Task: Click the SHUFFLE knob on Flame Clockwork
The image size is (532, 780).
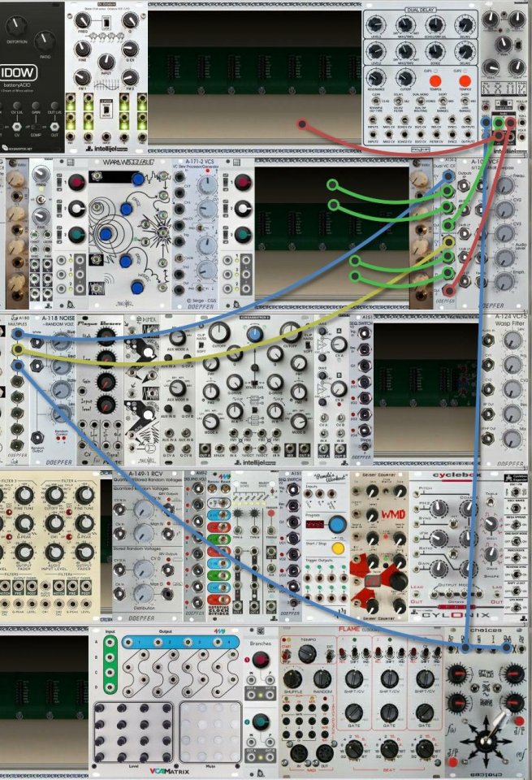Action: coord(292,679)
